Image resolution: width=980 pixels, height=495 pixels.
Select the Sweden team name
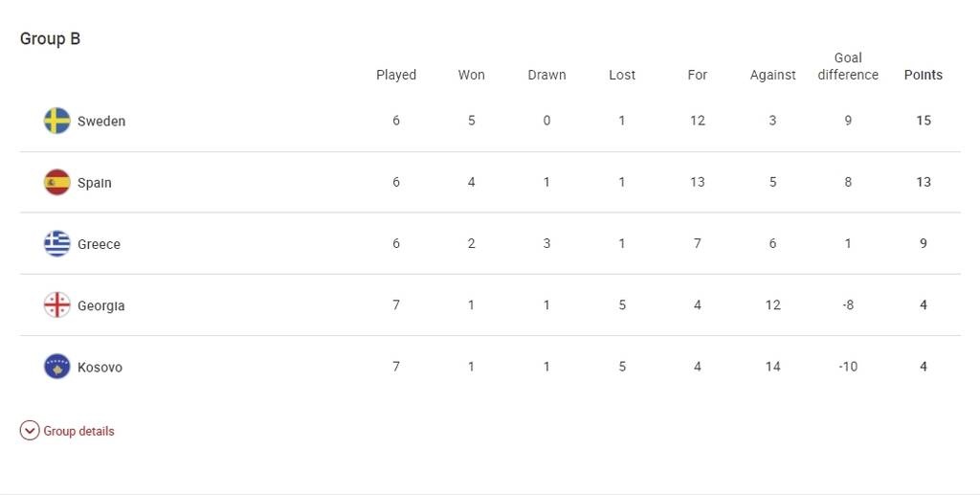point(101,122)
